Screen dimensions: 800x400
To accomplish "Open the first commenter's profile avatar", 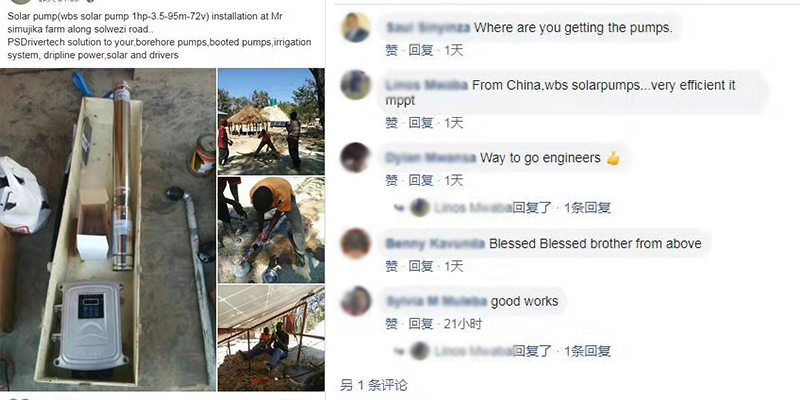I will pos(356,28).
